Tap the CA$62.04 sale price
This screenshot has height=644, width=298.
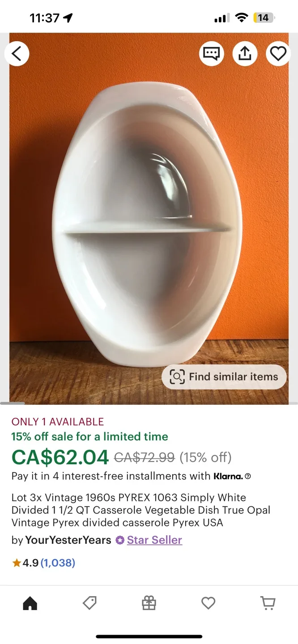60,457
